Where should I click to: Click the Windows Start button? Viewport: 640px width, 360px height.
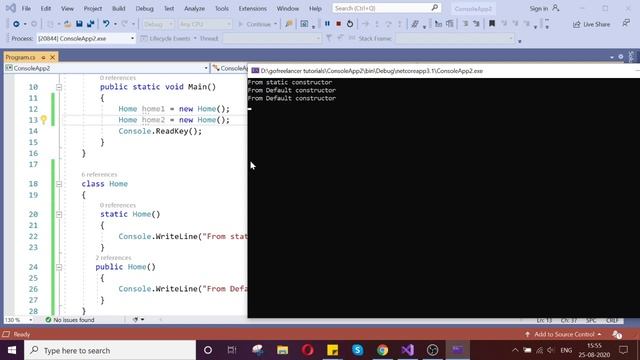click(x=12, y=350)
